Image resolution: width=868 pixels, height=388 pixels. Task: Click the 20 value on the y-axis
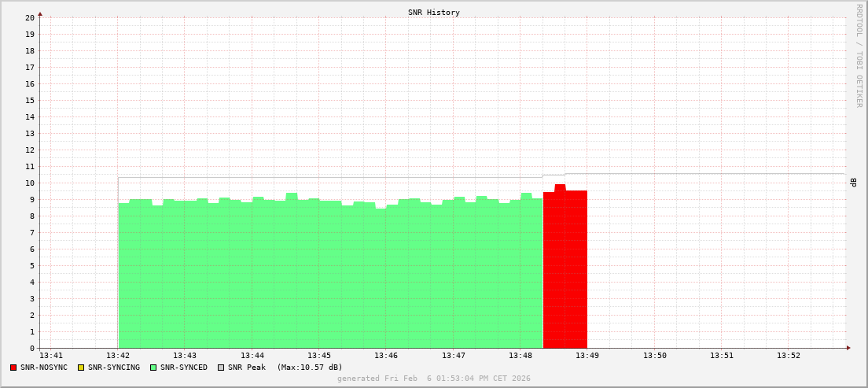tap(29, 17)
